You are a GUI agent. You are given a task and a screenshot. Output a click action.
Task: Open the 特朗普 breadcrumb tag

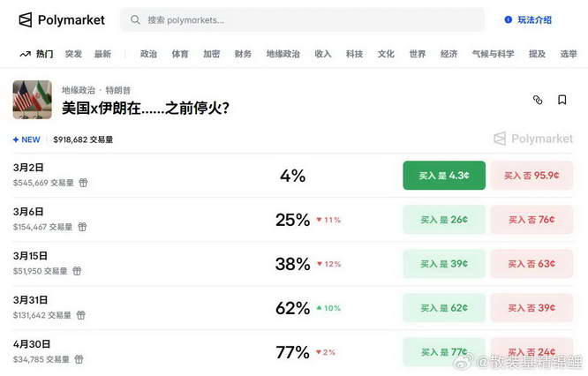[x=118, y=90]
